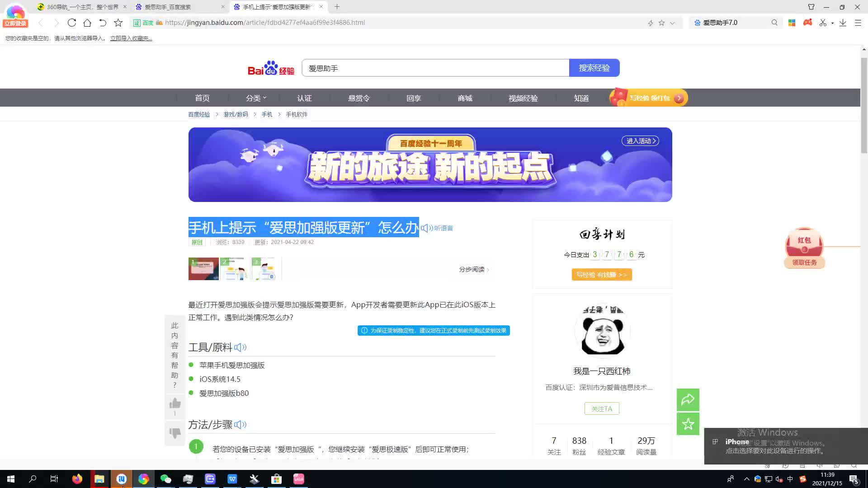Screen dimensions: 868x488
Task: Reload the page with the refresh icon
Action: tap(72, 23)
